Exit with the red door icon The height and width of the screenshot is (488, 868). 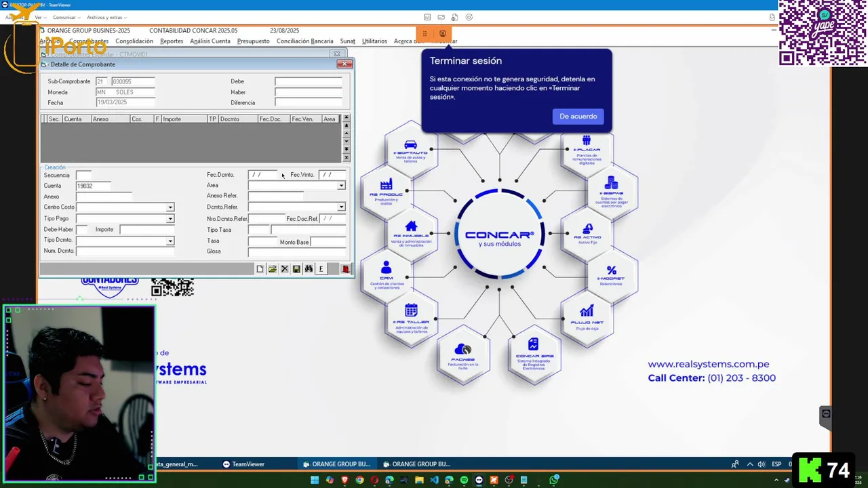click(345, 269)
